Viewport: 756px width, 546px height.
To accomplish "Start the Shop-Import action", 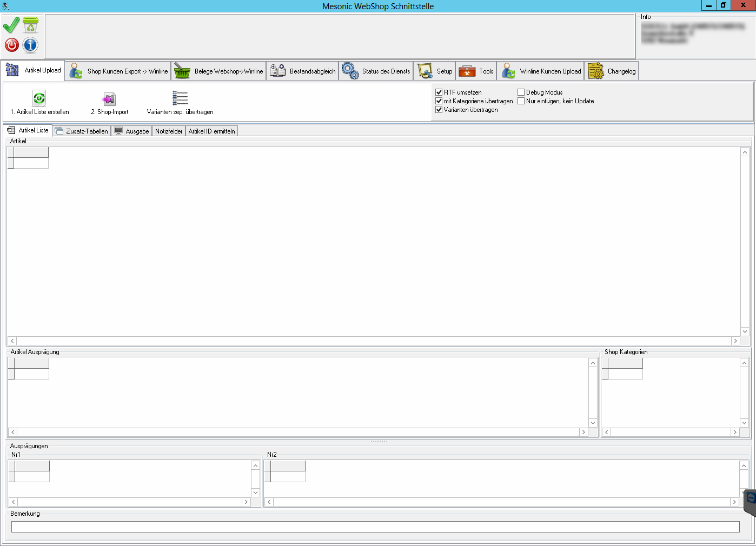I will [x=109, y=99].
